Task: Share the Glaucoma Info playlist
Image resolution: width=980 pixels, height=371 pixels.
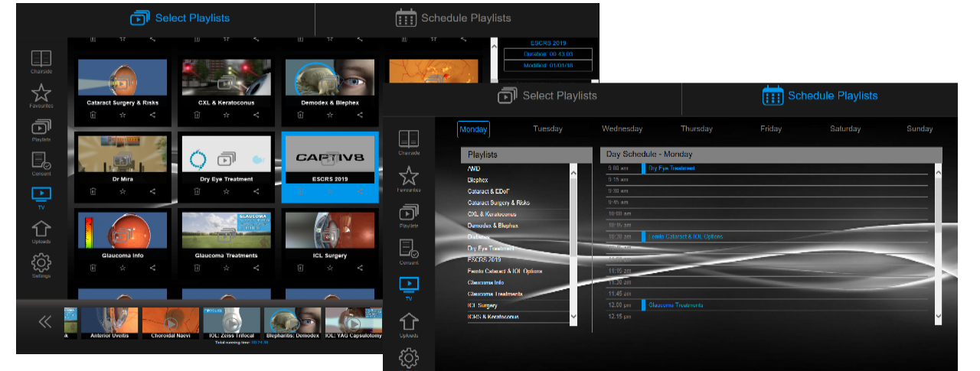Action: coord(152,268)
